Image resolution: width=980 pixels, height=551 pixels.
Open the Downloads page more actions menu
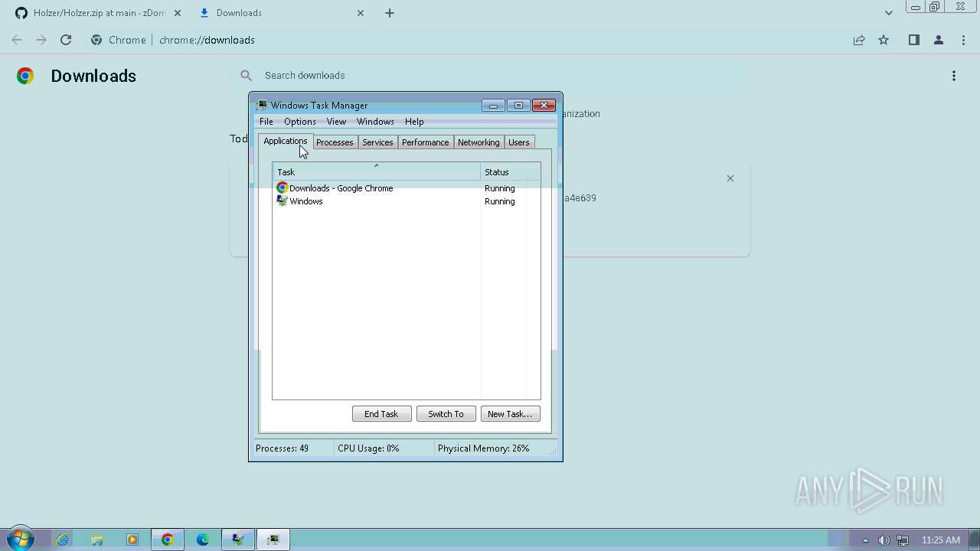click(x=954, y=76)
